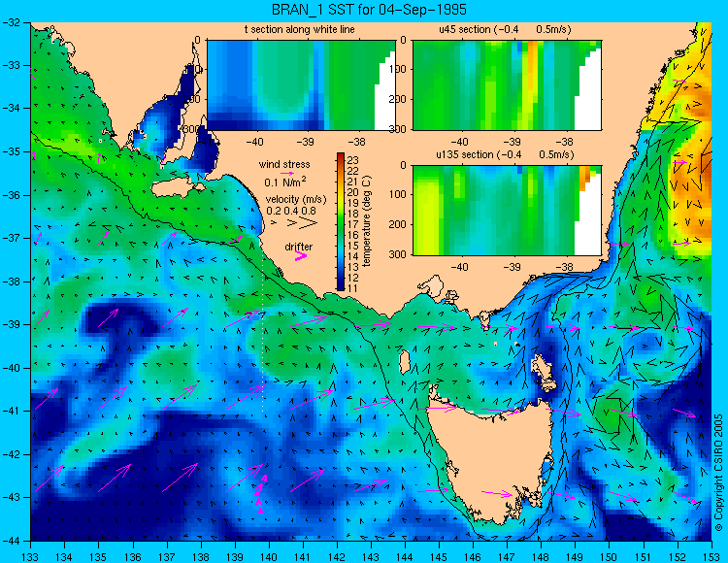Click the 'temperature (deg C)' vertical label

pos(367,221)
